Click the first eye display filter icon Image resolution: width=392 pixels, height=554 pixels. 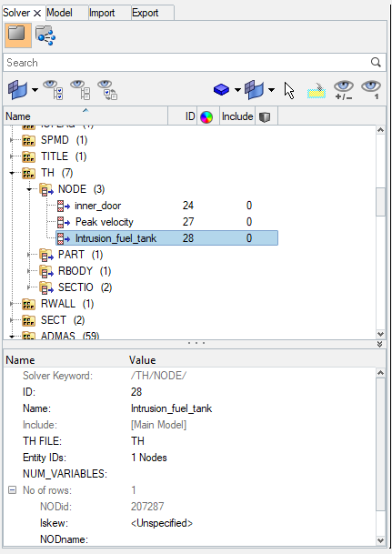click(x=53, y=90)
